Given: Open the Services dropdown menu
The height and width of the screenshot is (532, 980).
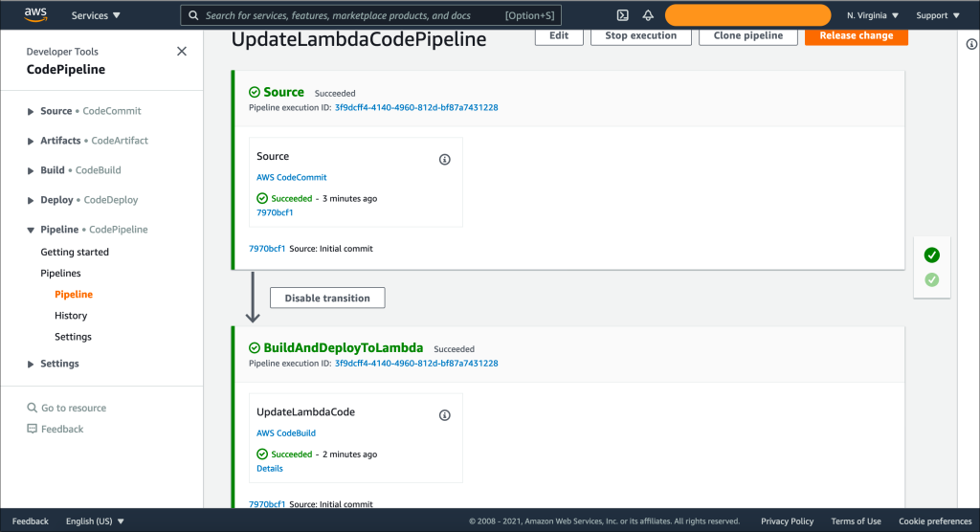Looking at the screenshot, I should click(x=96, y=15).
